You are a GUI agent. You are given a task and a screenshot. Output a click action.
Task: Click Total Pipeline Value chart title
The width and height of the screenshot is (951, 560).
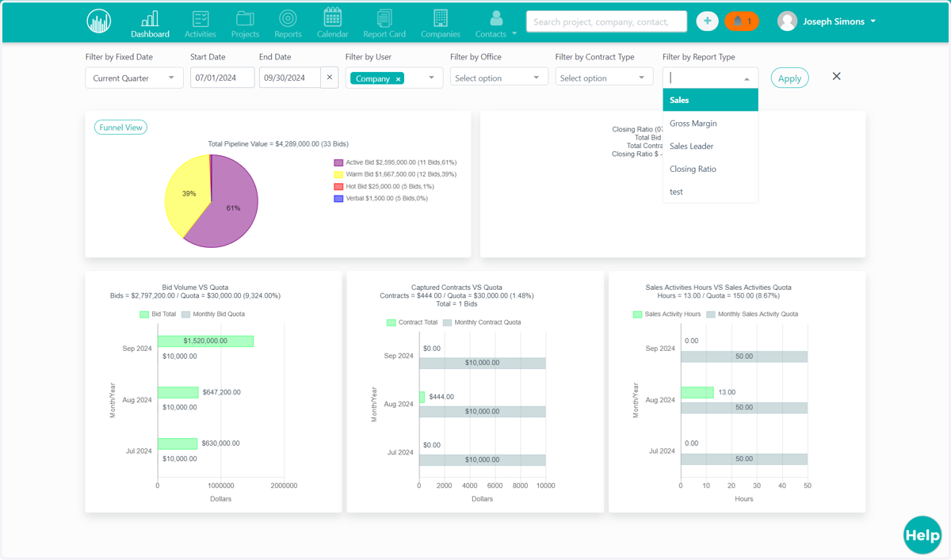278,144
